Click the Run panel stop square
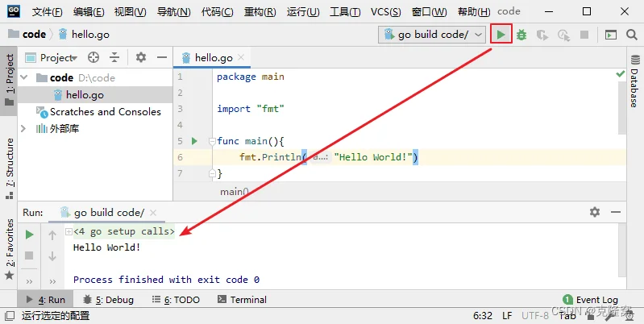 click(29, 255)
